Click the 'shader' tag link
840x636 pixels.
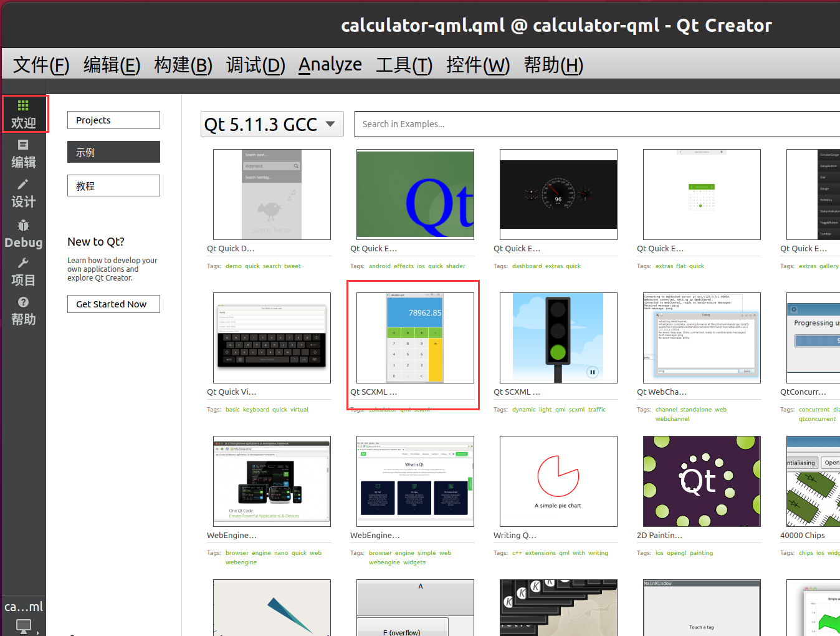point(456,266)
